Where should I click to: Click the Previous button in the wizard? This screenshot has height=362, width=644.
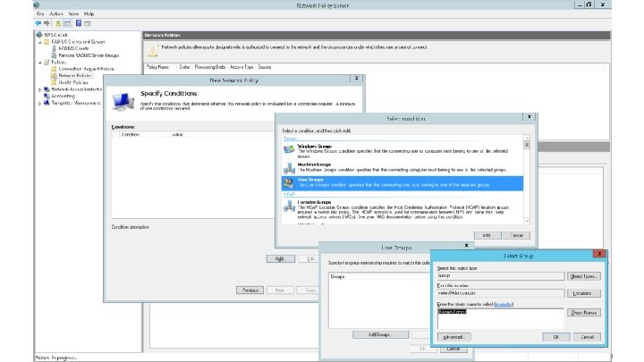click(x=250, y=290)
